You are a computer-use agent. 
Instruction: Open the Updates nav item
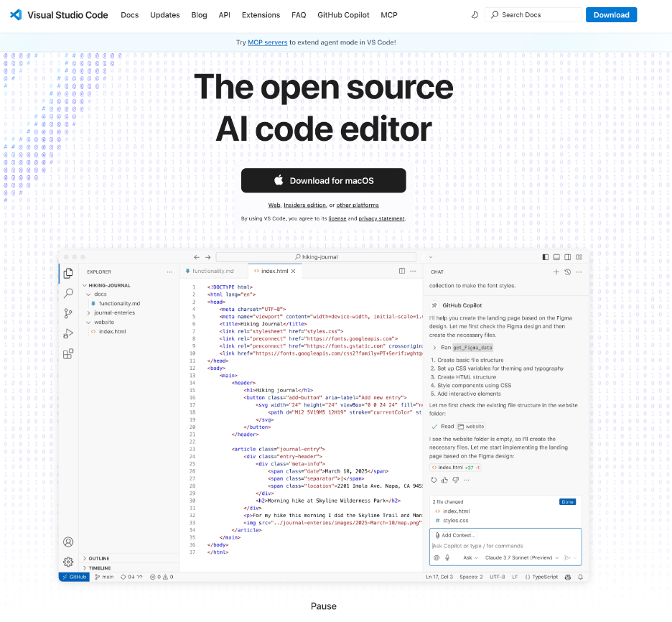(x=165, y=15)
